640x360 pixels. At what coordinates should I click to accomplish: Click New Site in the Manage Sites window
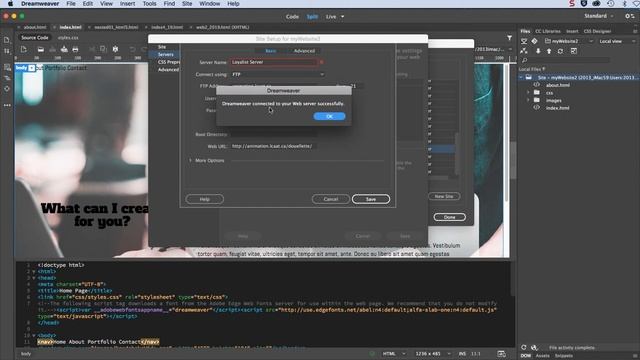(444, 196)
